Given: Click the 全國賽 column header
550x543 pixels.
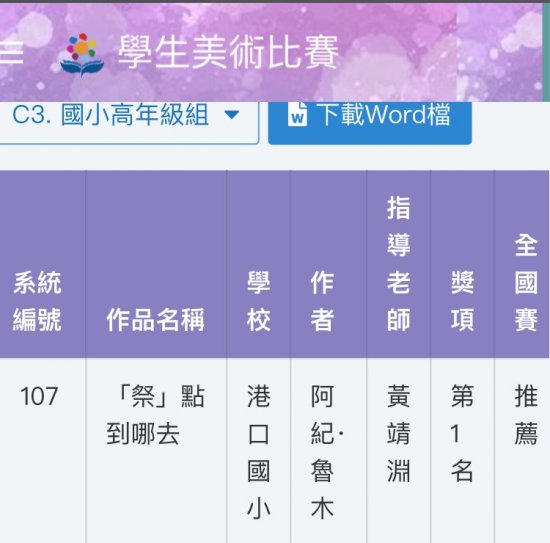Looking at the screenshot, I should (x=526, y=282).
